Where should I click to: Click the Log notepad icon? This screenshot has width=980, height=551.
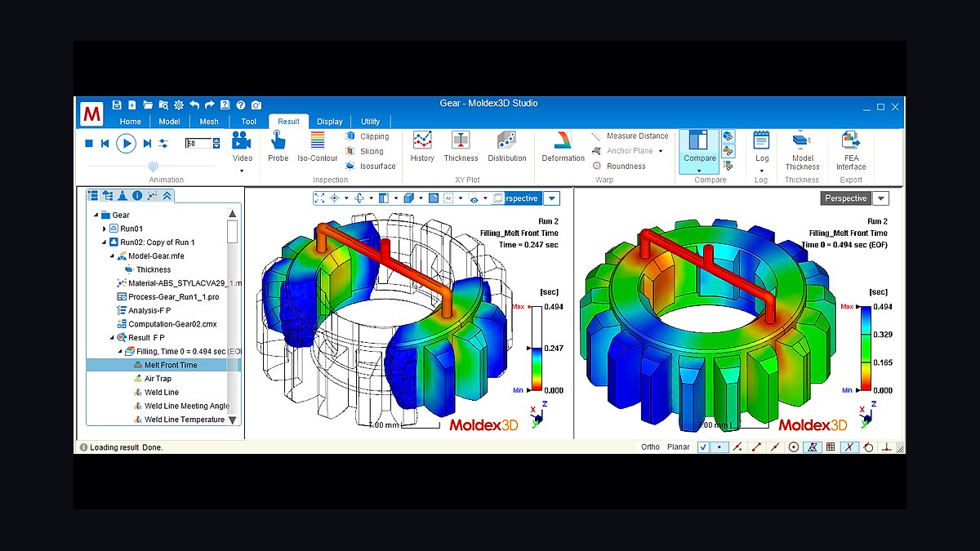761,140
